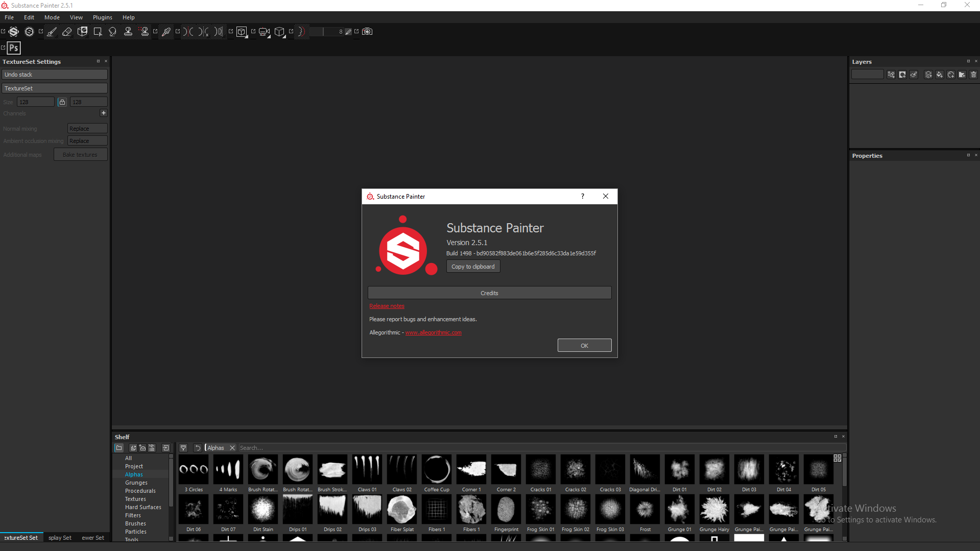Open the File menu
Image resolution: width=980 pixels, height=551 pixels.
tap(9, 17)
